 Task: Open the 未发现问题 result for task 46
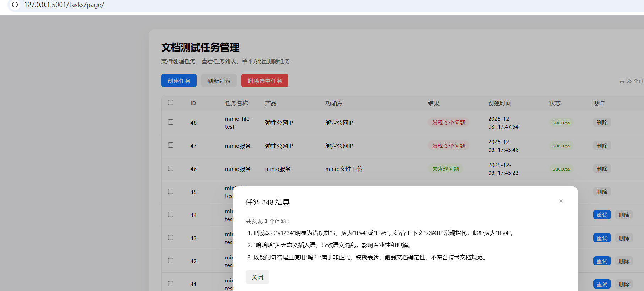pos(446,169)
